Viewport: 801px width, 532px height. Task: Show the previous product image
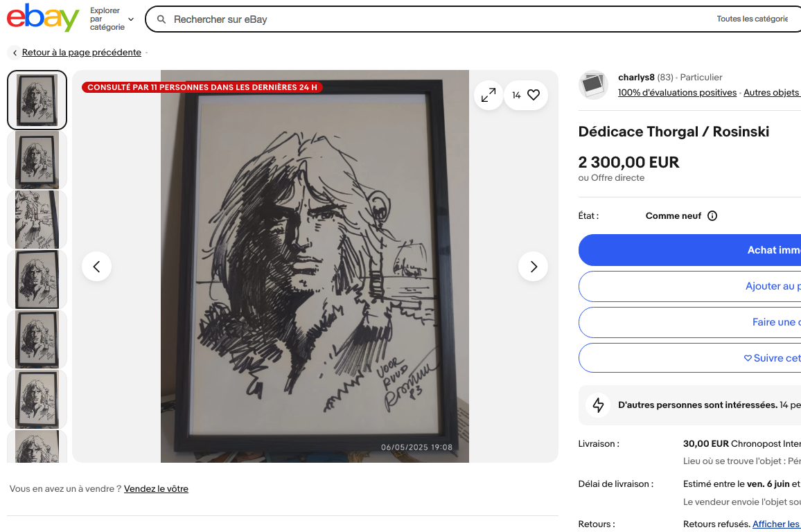point(97,267)
